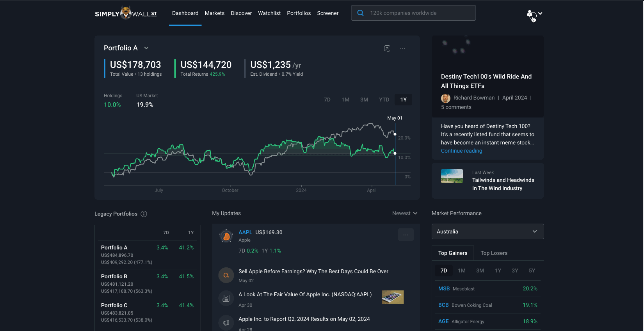Switch to the Top Gainers tab
Image resolution: width=644 pixels, height=331 pixels.
click(x=453, y=253)
